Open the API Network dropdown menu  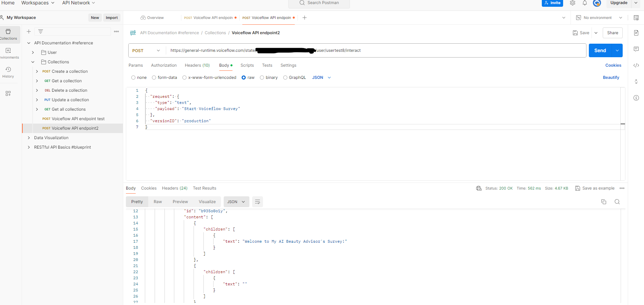coord(79,3)
